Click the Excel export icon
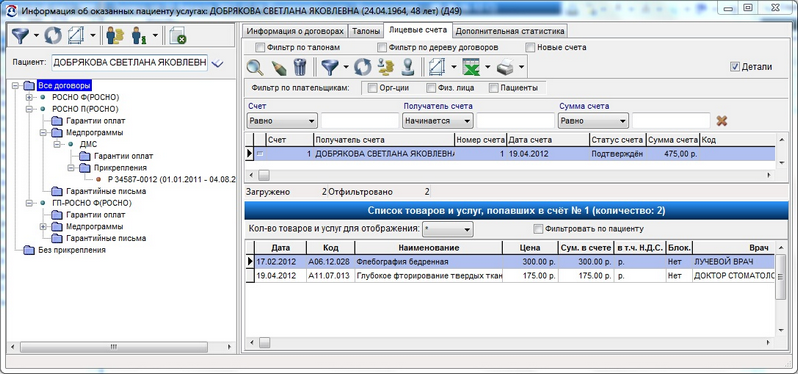 472,67
